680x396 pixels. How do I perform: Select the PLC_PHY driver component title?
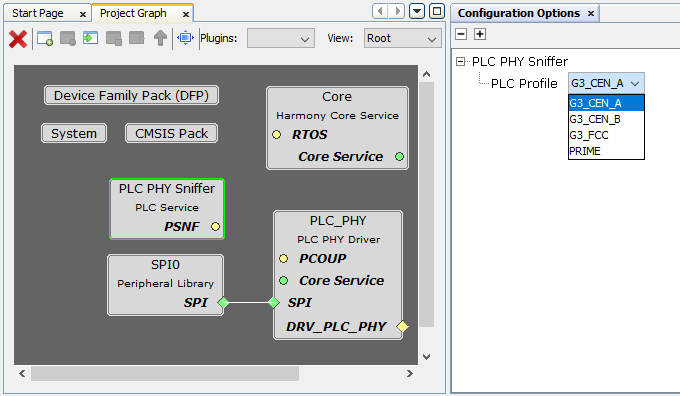pyautogui.click(x=338, y=221)
